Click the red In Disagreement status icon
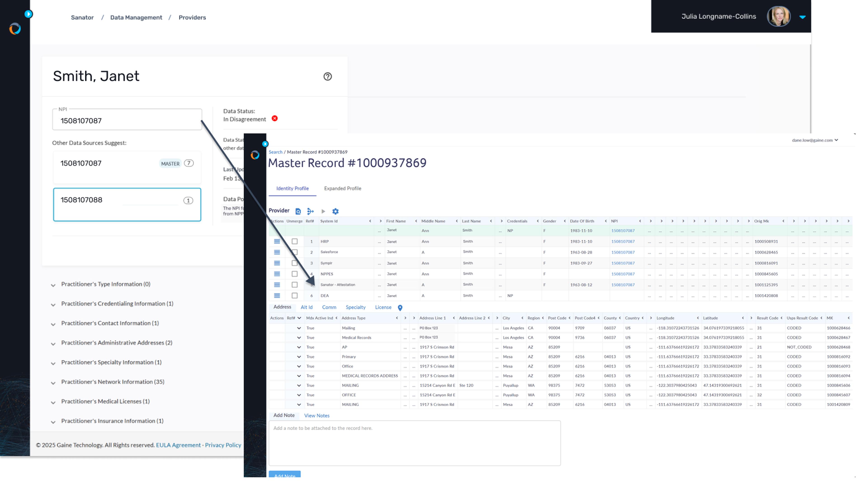This screenshot has width=868, height=488. 275,118
